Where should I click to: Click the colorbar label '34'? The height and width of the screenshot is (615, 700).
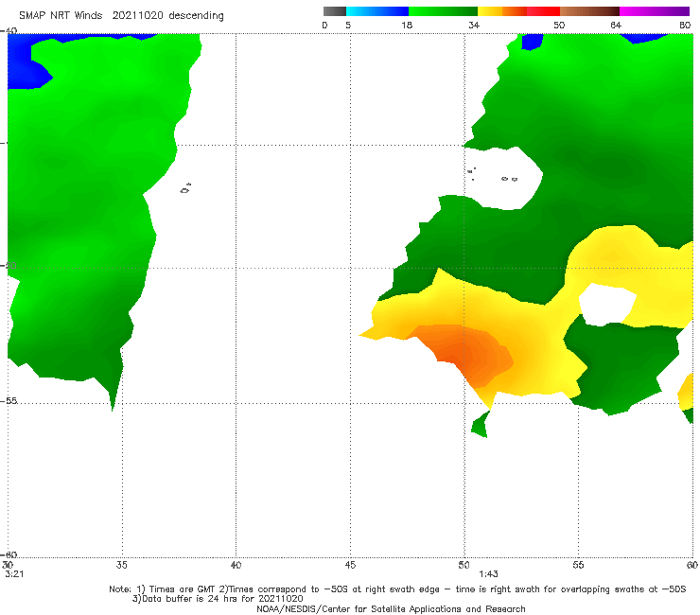pos(474,26)
